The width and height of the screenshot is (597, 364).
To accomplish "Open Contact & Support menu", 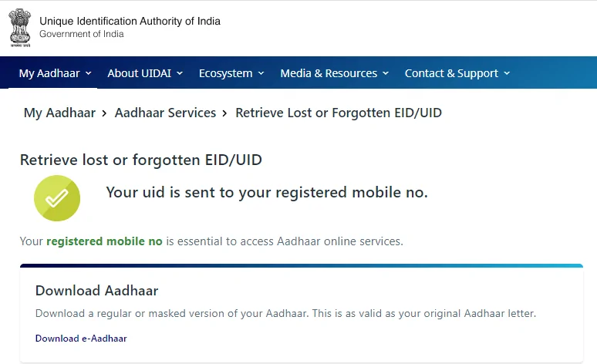I will 451,73.
